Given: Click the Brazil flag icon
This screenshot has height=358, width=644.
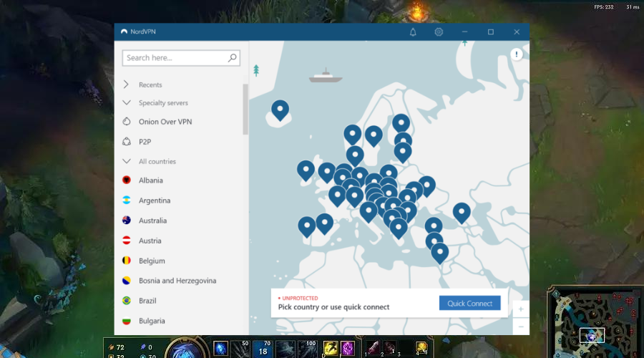Looking at the screenshot, I should coord(127,301).
